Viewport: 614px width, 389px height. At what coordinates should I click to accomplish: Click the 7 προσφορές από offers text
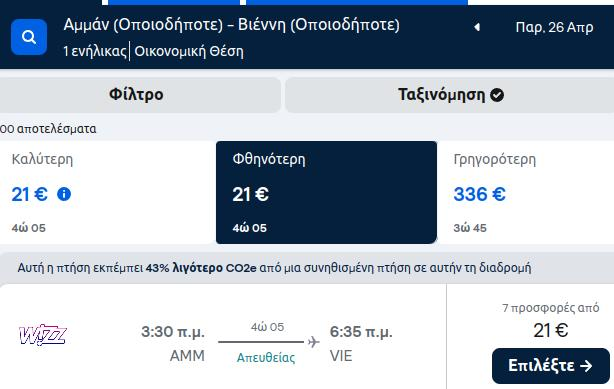tap(551, 308)
